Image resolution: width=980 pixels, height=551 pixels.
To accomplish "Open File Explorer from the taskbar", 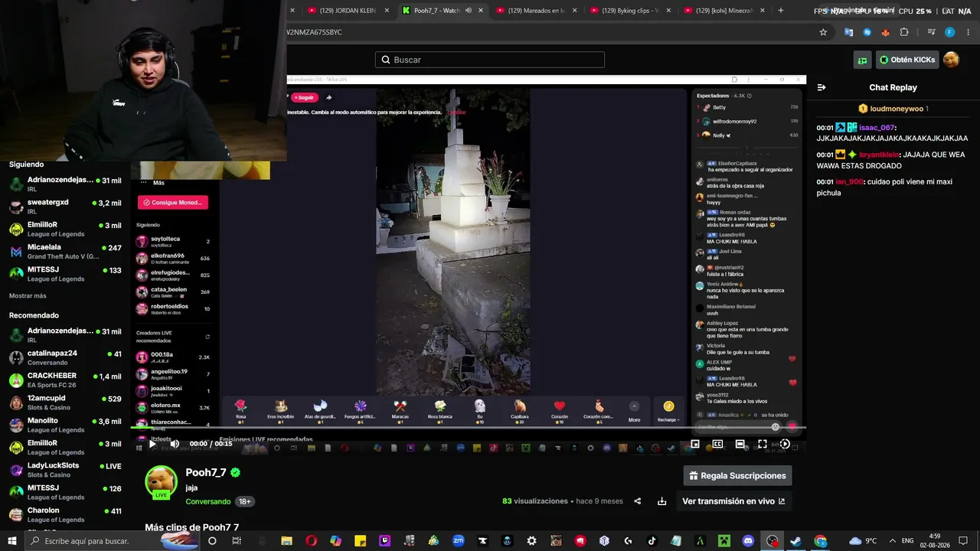I will pyautogui.click(x=286, y=541).
